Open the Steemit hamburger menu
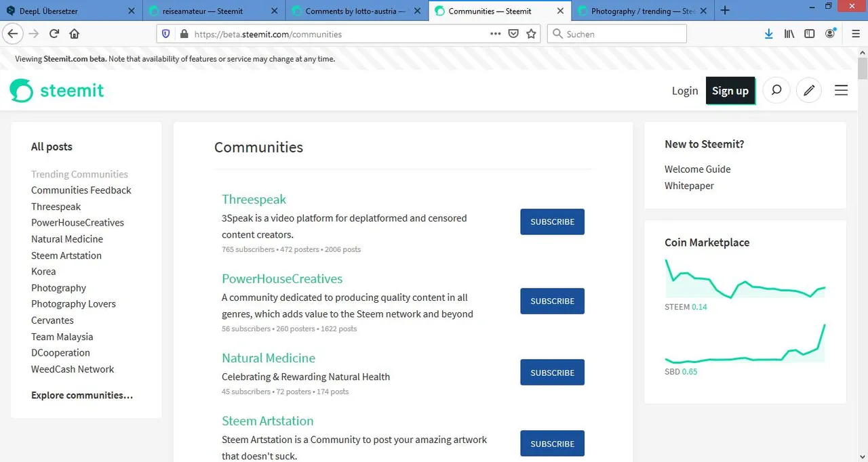Screen dimensions: 868x462 click(841, 90)
